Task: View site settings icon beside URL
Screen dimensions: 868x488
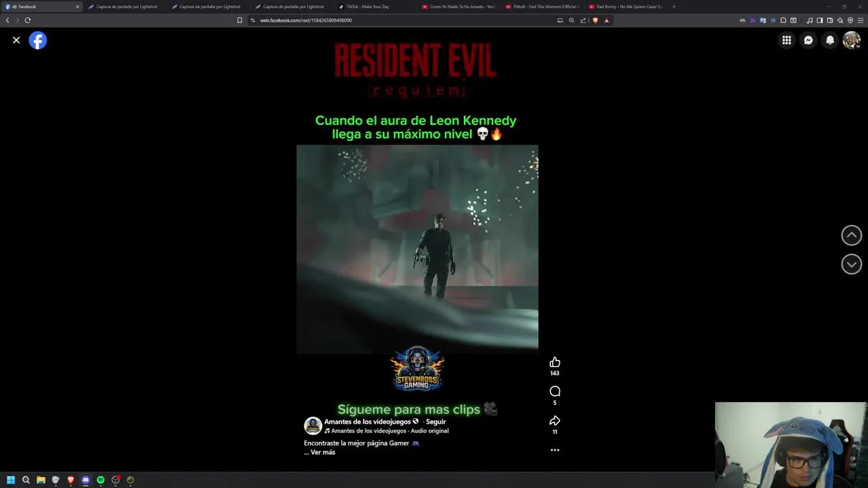Action: pyautogui.click(x=253, y=20)
